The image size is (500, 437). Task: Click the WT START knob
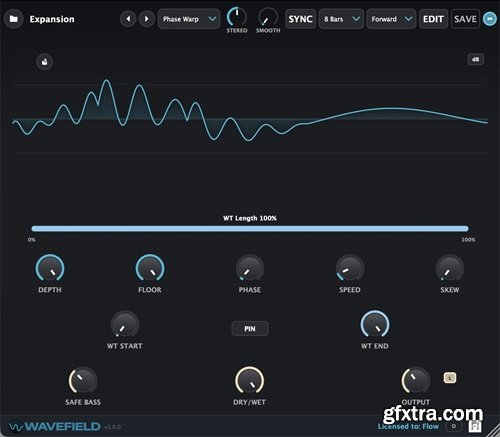pyautogui.click(x=125, y=325)
